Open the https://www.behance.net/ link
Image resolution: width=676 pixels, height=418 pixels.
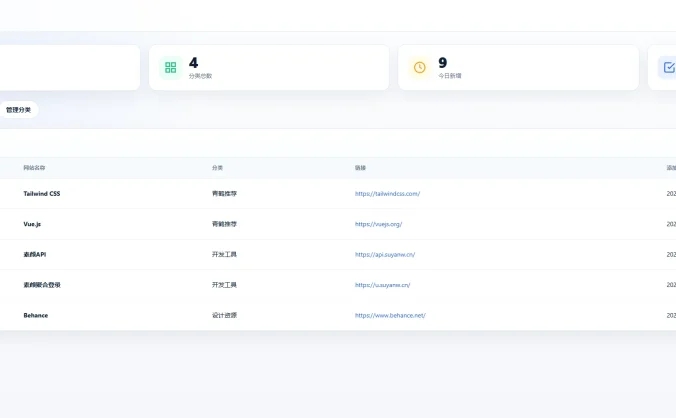click(x=390, y=315)
